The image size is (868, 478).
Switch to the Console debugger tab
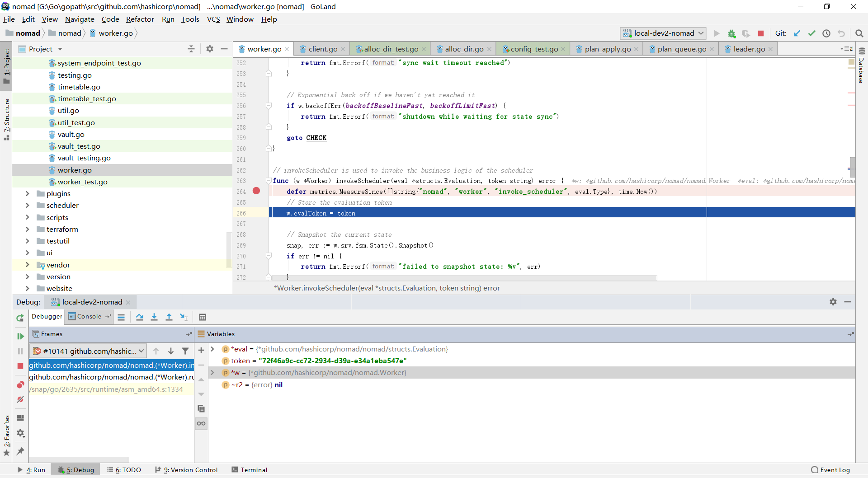pyautogui.click(x=89, y=317)
